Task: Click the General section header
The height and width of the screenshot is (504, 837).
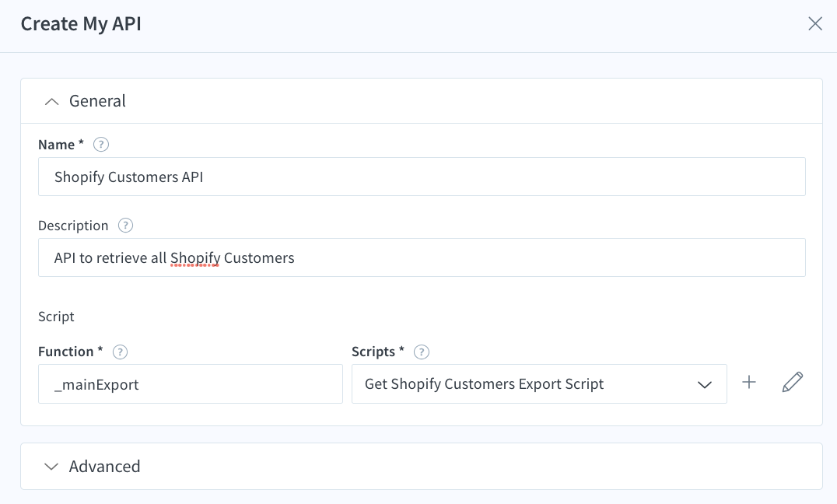Action: [98, 101]
